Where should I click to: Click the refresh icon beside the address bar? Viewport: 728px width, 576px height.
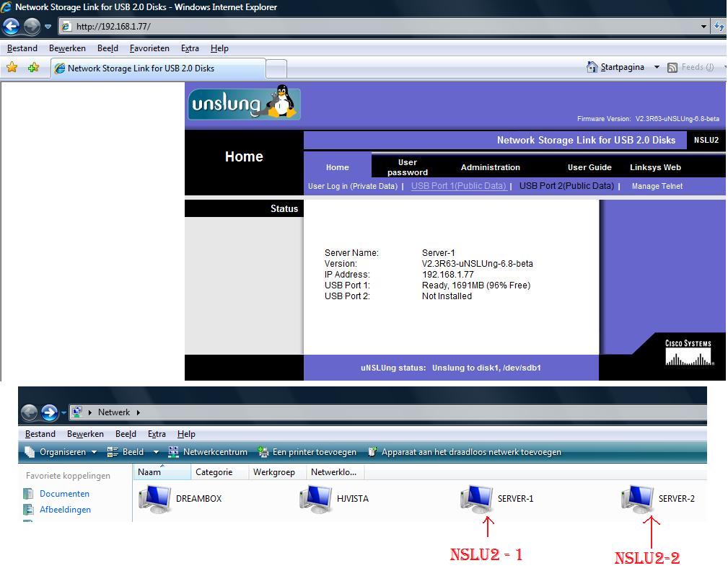719,27
